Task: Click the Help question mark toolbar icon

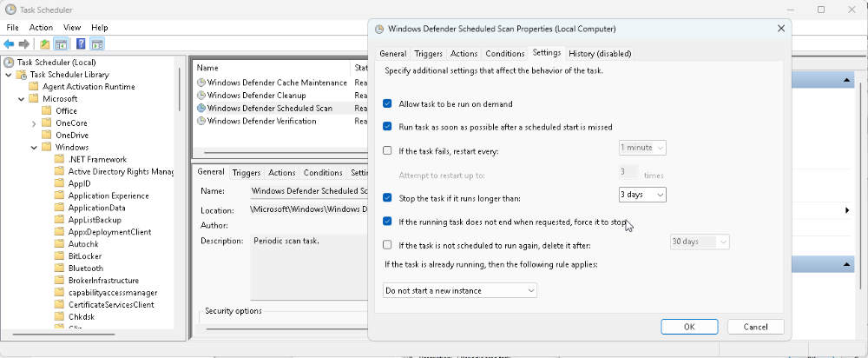Action: [81, 43]
